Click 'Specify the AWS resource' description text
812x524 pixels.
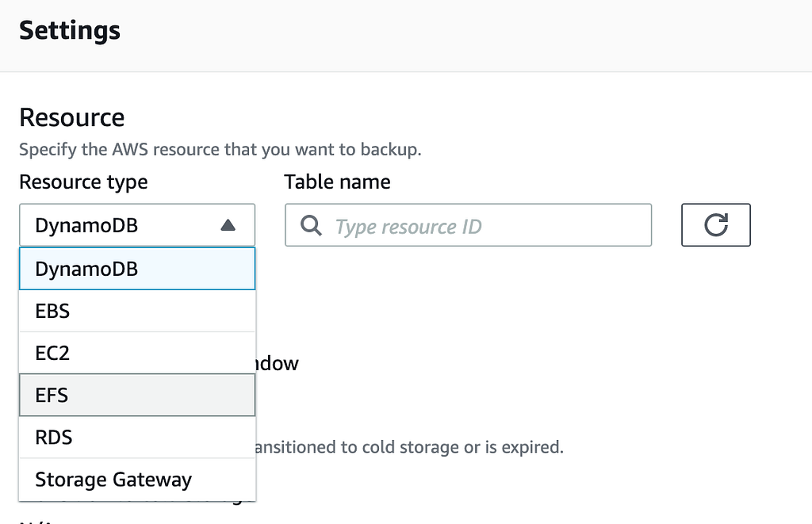220,150
